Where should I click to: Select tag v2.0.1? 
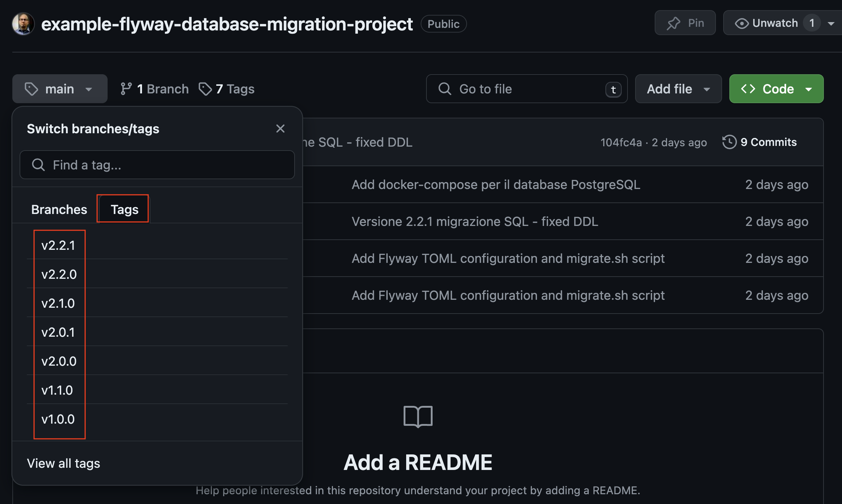(x=157, y=332)
